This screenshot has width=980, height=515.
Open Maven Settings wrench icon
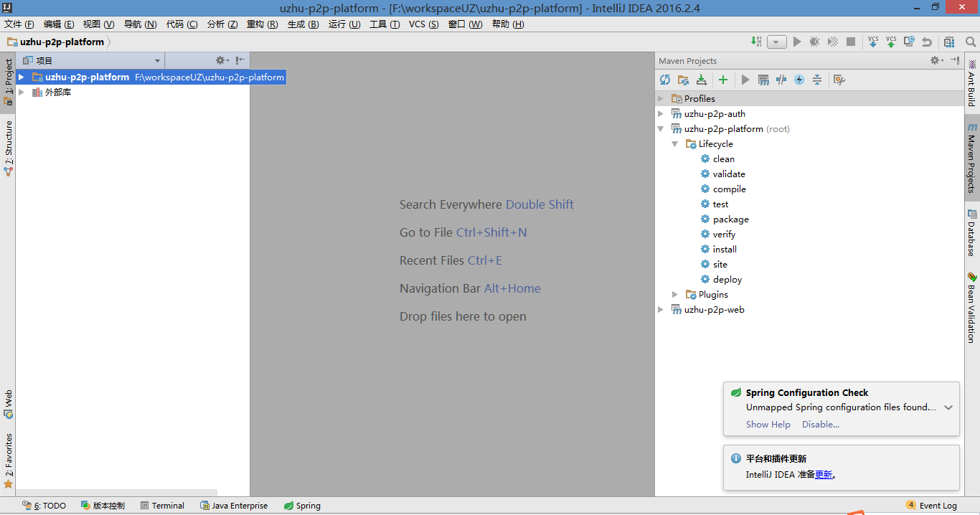pyautogui.click(x=839, y=80)
